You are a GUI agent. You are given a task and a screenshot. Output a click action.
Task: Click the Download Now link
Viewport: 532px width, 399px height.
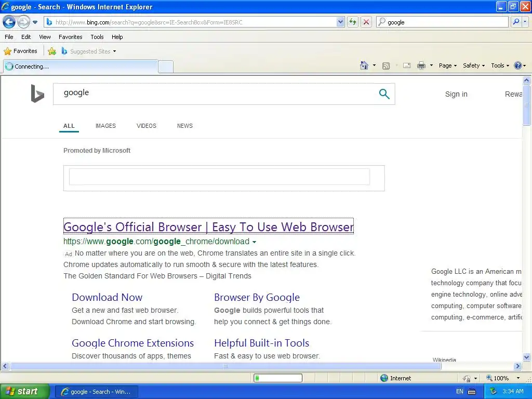coord(107,297)
